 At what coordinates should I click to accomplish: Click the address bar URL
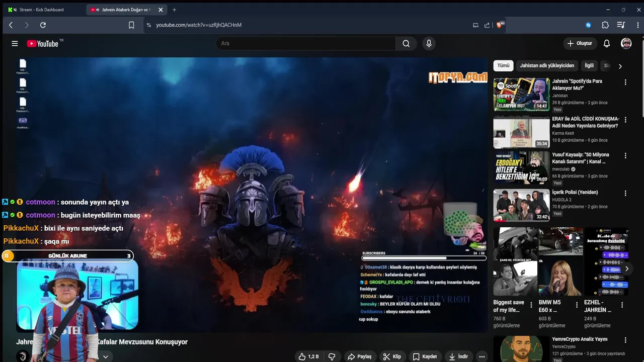199,25
